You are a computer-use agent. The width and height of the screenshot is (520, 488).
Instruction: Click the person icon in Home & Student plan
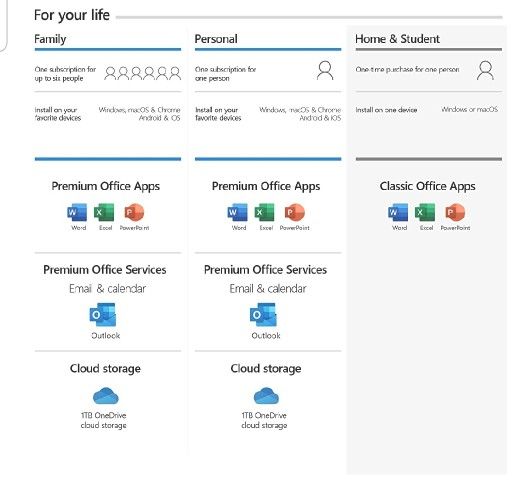485,70
